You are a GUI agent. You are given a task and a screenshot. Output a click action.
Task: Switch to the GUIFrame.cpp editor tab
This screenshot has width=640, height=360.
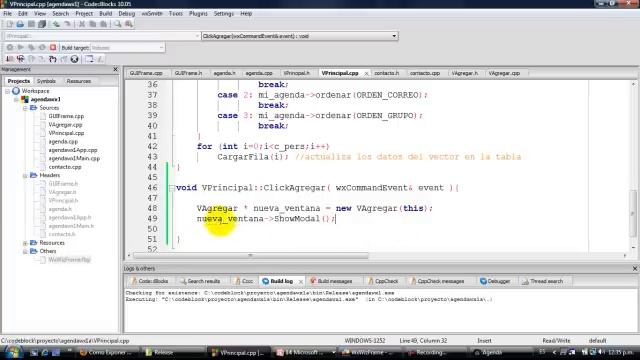point(146,73)
